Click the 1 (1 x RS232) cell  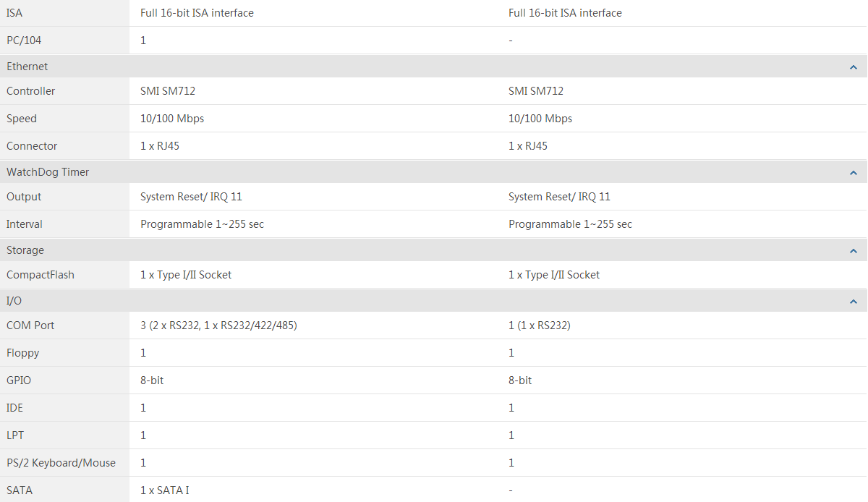(x=540, y=326)
